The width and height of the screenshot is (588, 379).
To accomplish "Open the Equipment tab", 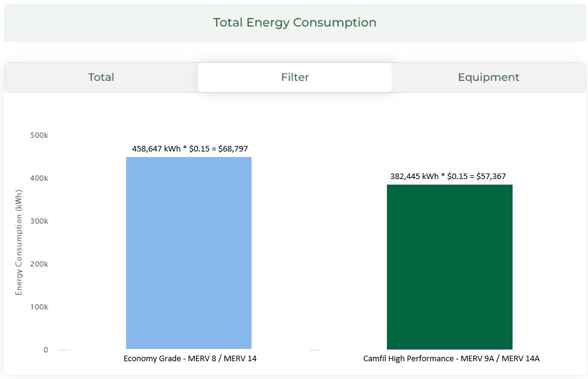I will (x=489, y=77).
